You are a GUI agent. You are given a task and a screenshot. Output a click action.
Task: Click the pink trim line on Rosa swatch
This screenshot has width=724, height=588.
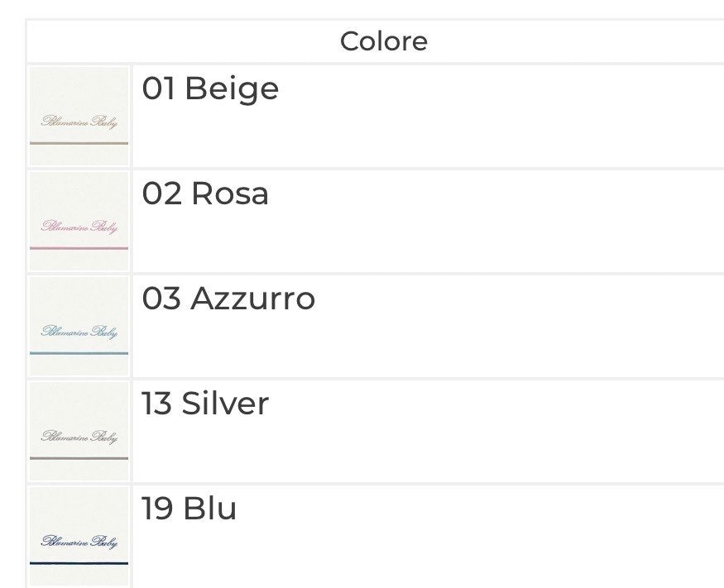[x=79, y=248]
